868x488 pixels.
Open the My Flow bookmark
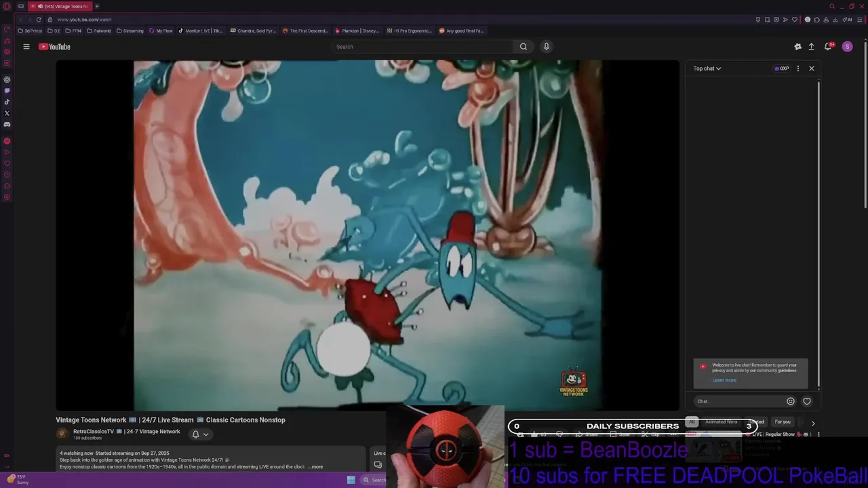(x=161, y=30)
